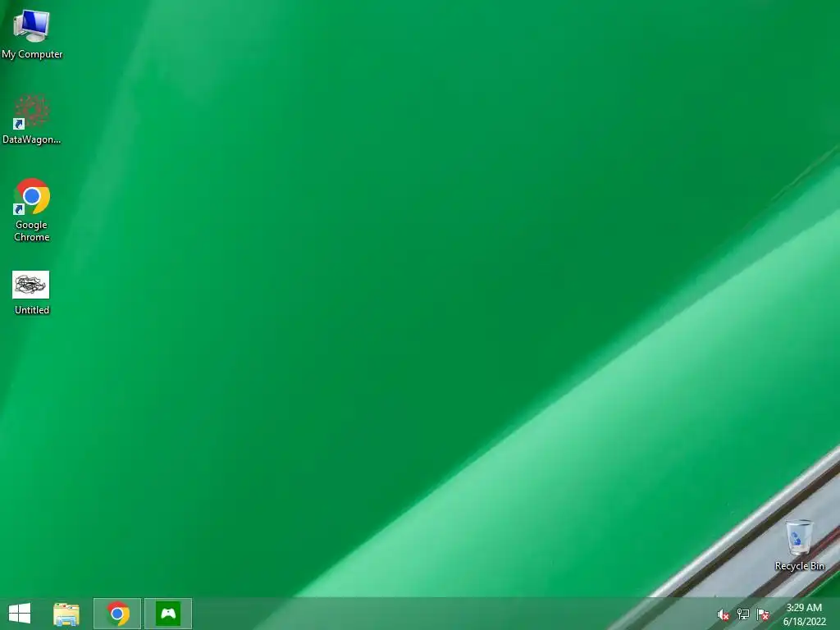Image resolution: width=840 pixels, height=630 pixels.
Task: Select the Untitled image file thumbnail
Action: pos(31,285)
